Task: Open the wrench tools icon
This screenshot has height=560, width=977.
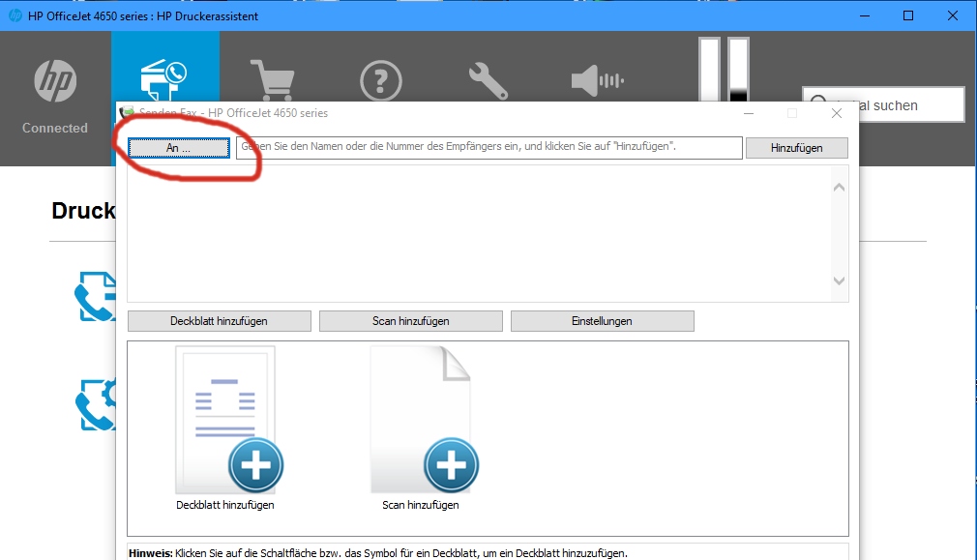Action: coord(488,82)
